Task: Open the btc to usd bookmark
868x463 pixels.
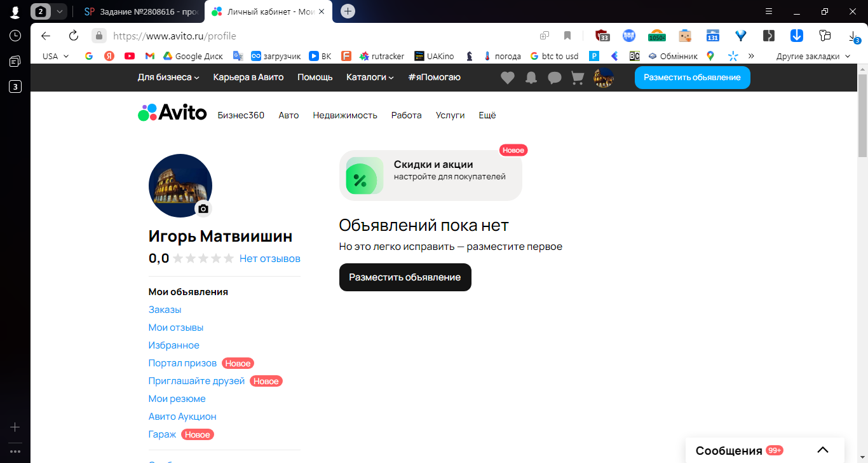Action: (x=554, y=56)
